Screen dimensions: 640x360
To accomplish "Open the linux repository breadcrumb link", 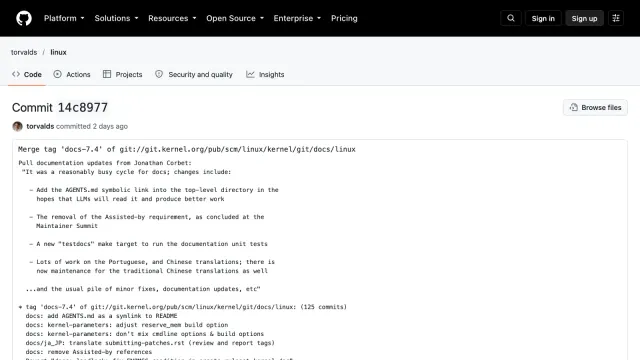I will coord(58,52).
